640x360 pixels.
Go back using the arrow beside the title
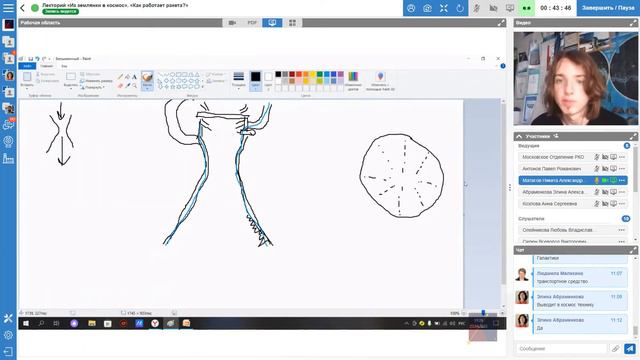[x=22, y=8]
